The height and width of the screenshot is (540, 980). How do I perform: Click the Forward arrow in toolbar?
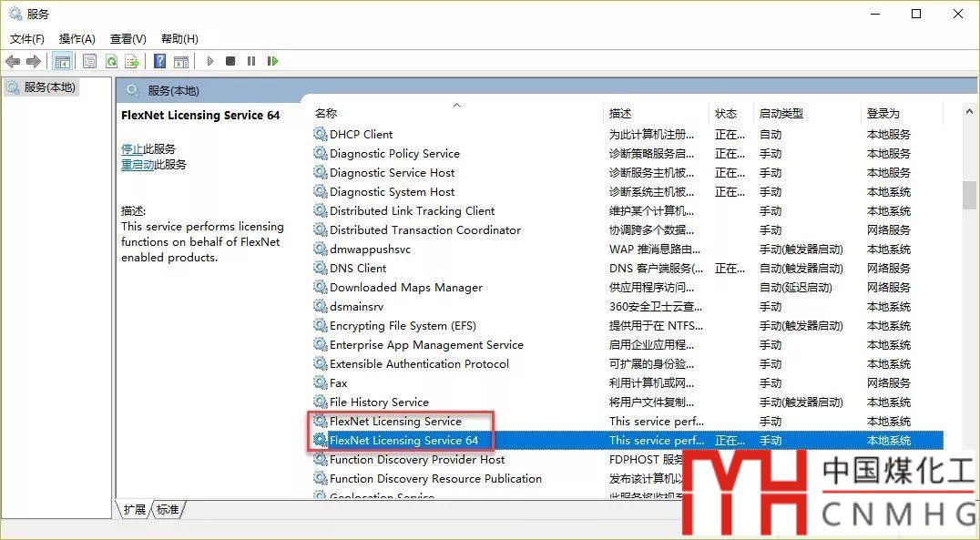(34, 61)
